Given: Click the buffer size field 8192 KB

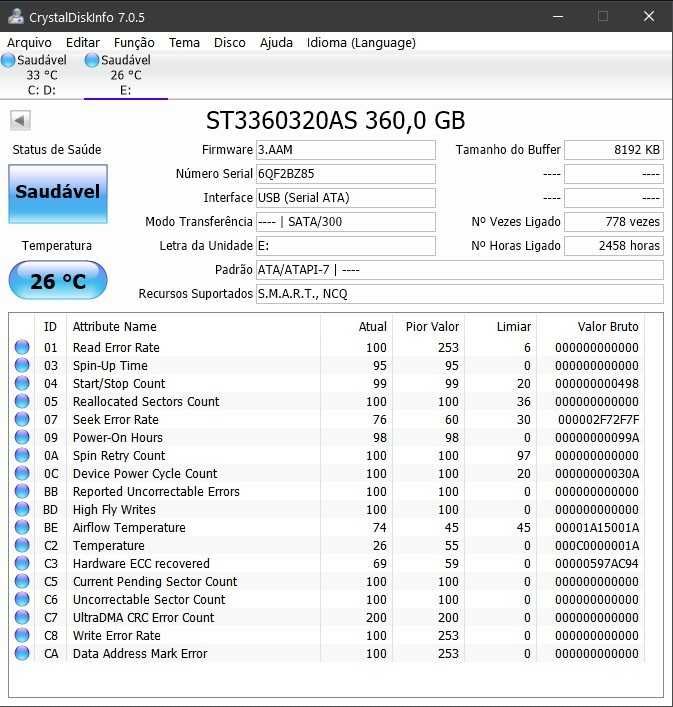Looking at the screenshot, I should pos(614,150).
